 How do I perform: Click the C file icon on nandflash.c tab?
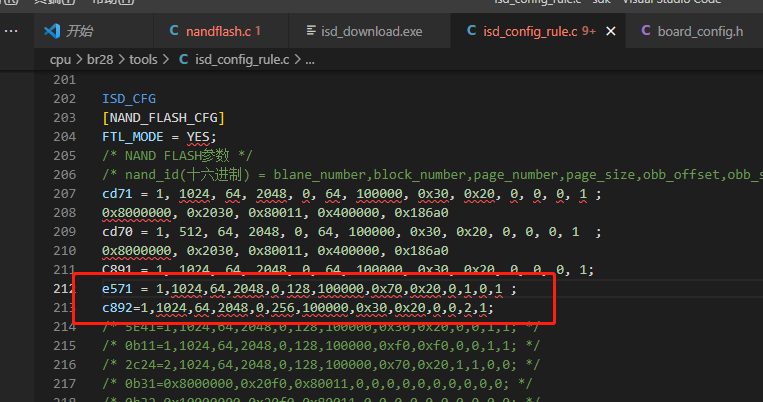pyautogui.click(x=174, y=31)
